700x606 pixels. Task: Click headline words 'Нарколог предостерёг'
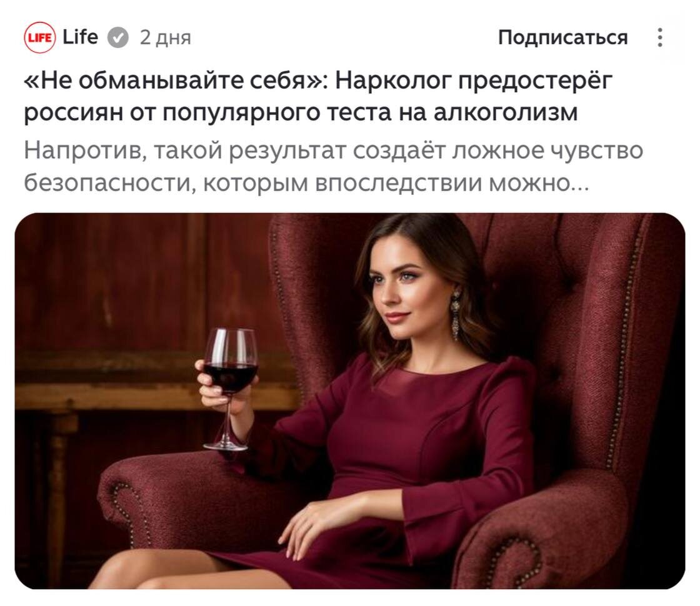473,81
